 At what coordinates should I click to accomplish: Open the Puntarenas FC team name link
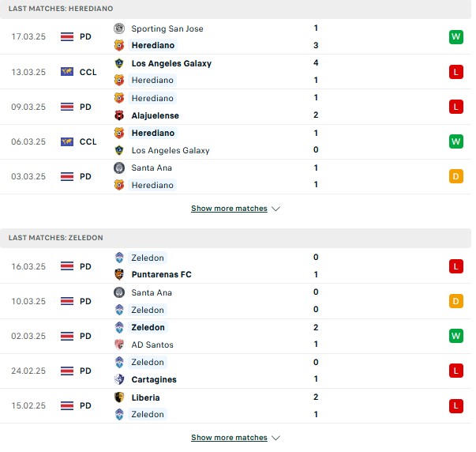pyautogui.click(x=162, y=274)
